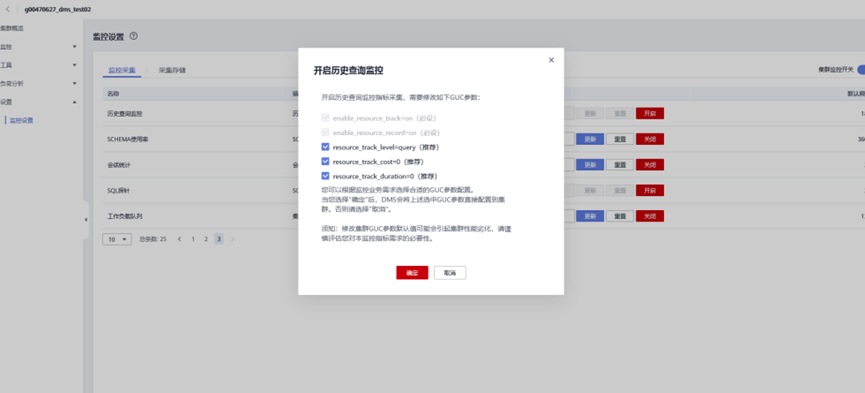Open 集群概览 in the sidebar

click(12, 28)
